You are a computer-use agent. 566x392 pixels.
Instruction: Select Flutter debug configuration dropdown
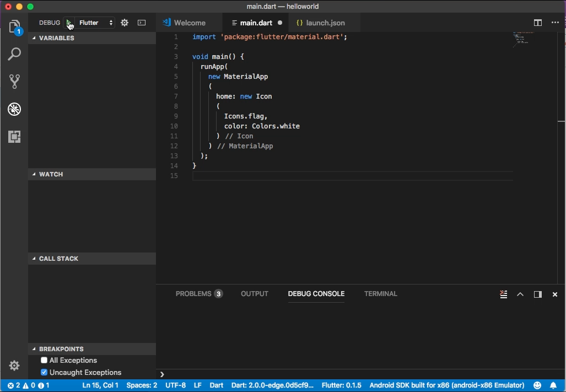point(95,23)
